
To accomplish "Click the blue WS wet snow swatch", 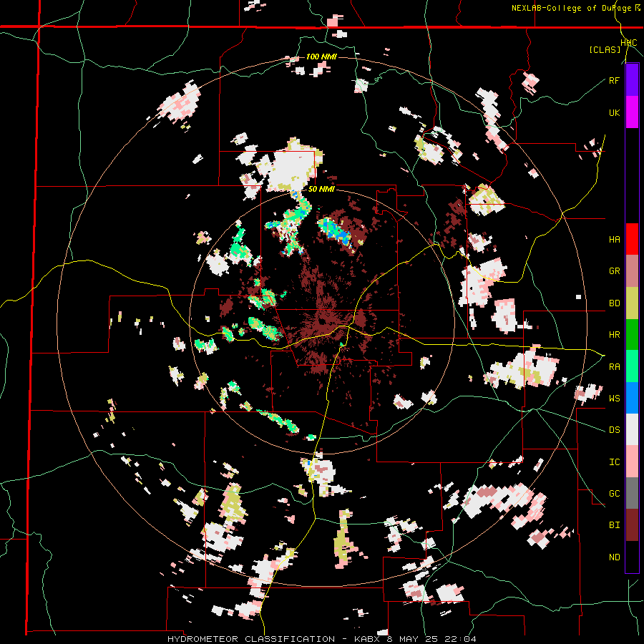I will point(632,398).
